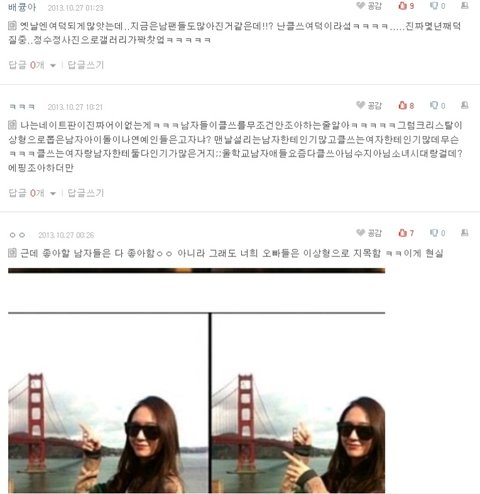Open the 배콩아 username profile
Viewport: 480px width, 494px height.
tap(22, 7)
